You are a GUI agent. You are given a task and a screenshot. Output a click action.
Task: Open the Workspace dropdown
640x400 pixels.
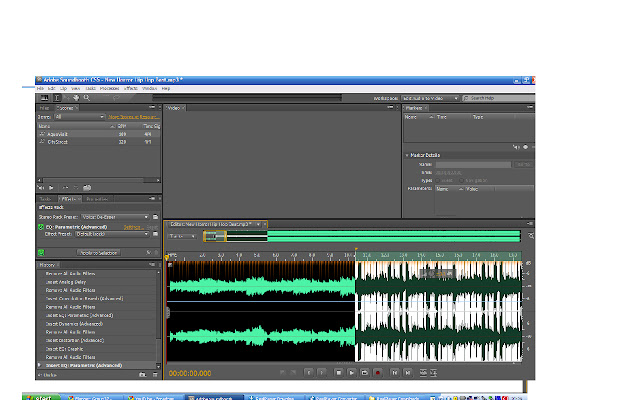431,98
